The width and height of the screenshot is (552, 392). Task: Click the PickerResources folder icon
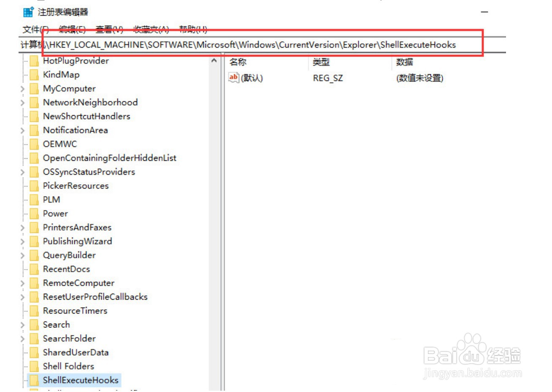(x=34, y=186)
